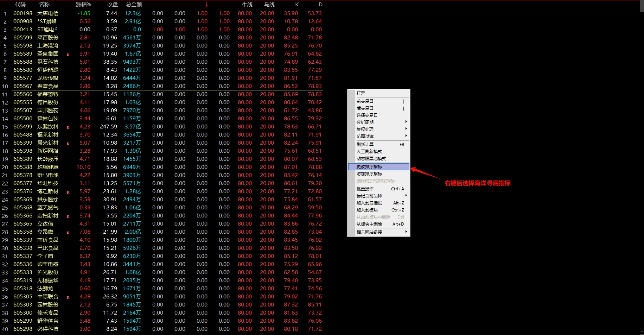Viewport: 644px width, 335px height.
Task: Click 刷新计算 menu item
Action: (382, 144)
